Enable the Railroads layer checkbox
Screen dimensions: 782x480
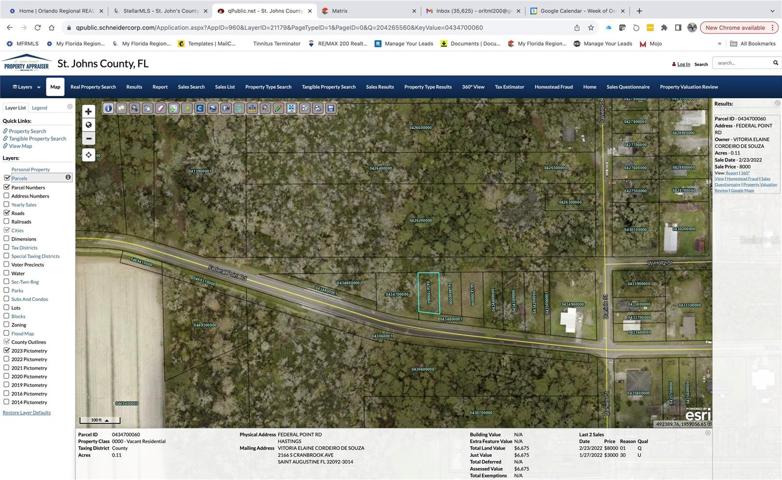6,221
